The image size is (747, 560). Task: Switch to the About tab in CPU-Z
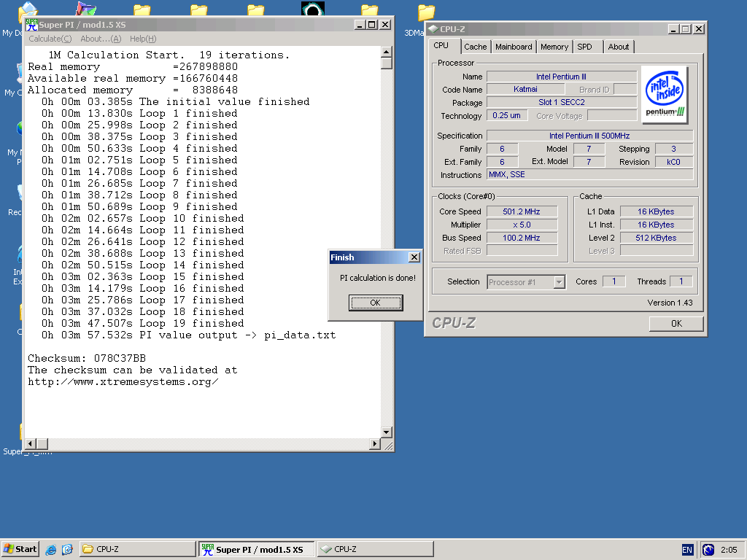tap(619, 47)
